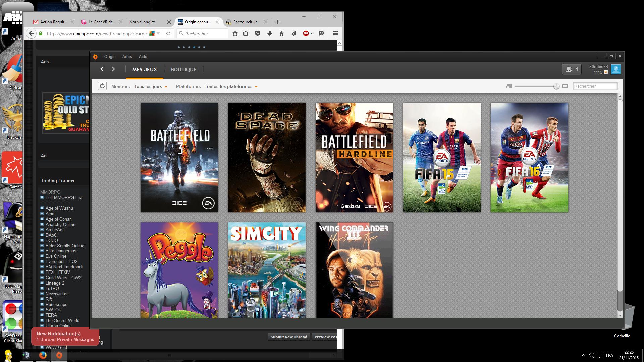The height and width of the screenshot is (362, 644).
Task: Click the Submit New Thread button
Action: pyautogui.click(x=289, y=337)
